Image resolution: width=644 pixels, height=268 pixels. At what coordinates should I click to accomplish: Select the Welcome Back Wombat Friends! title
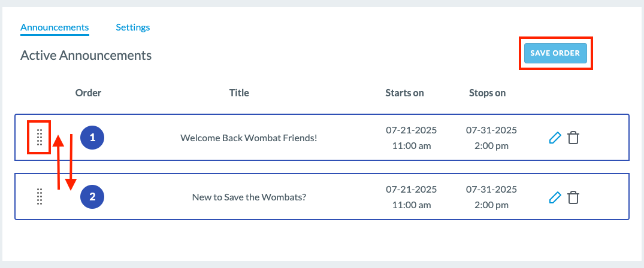click(x=249, y=138)
